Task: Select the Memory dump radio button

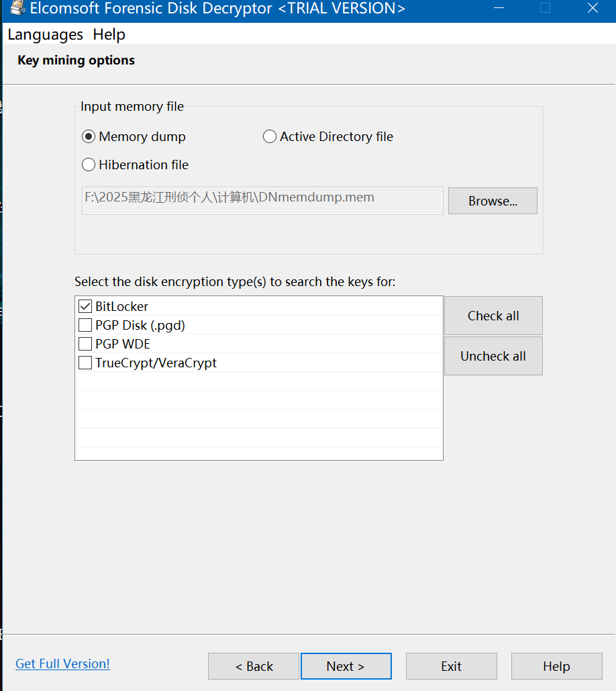Action: 89,137
